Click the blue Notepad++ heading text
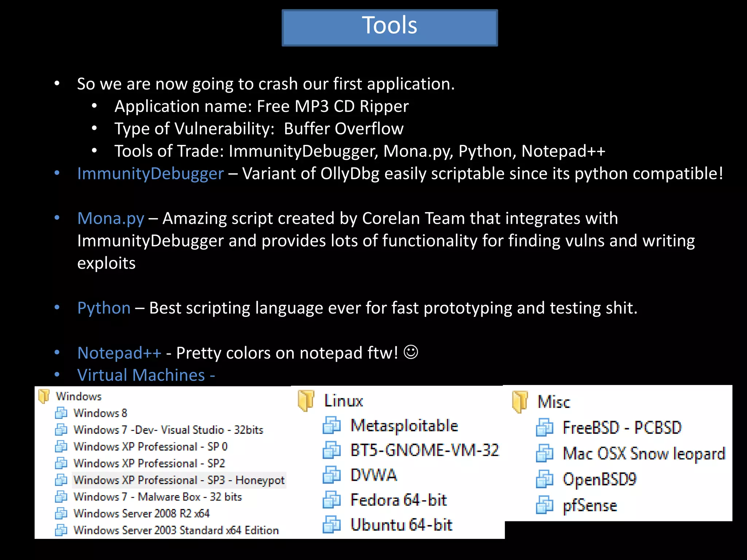The height and width of the screenshot is (560, 747). (x=119, y=353)
